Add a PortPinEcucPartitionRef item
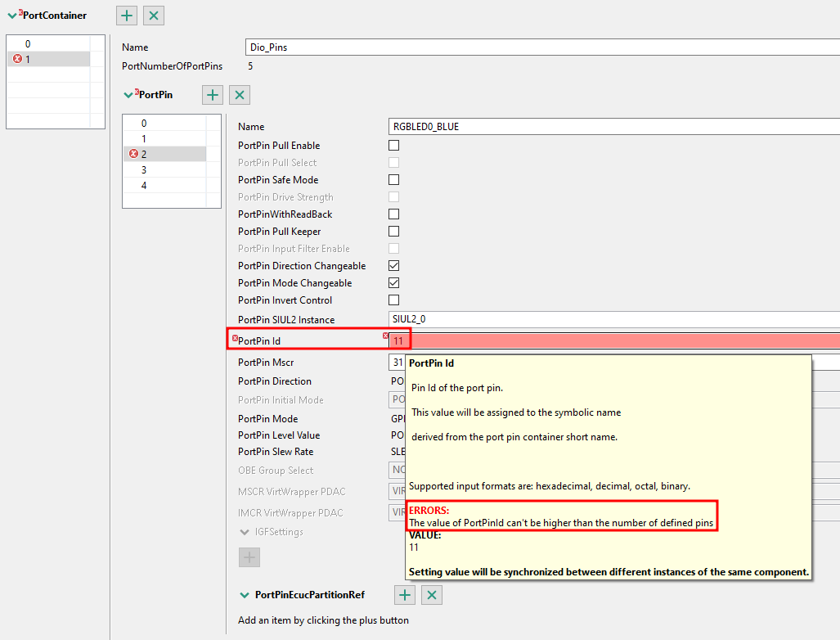The width and height of the screenshot is (840, 640). (x=404, y=595)
